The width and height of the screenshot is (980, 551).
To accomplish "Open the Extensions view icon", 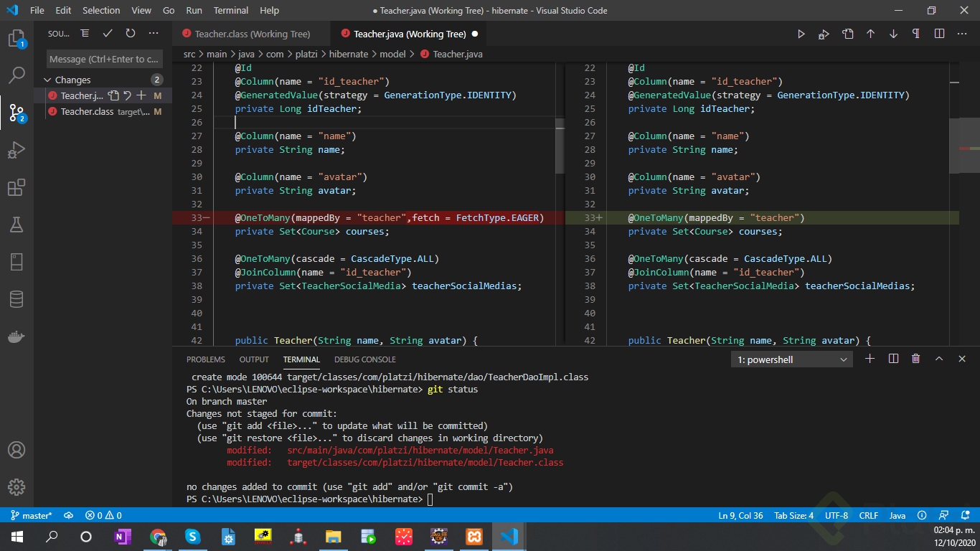I will tap(17, 188).
